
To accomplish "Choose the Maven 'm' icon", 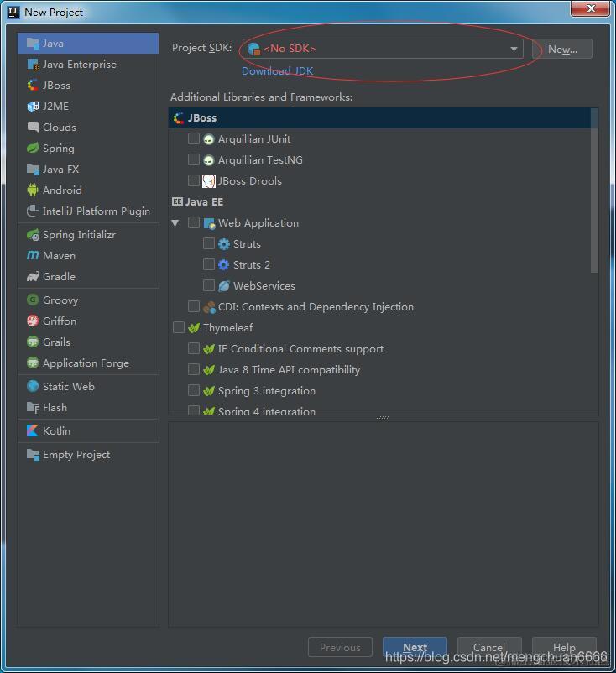I will (x=33, y=255).
